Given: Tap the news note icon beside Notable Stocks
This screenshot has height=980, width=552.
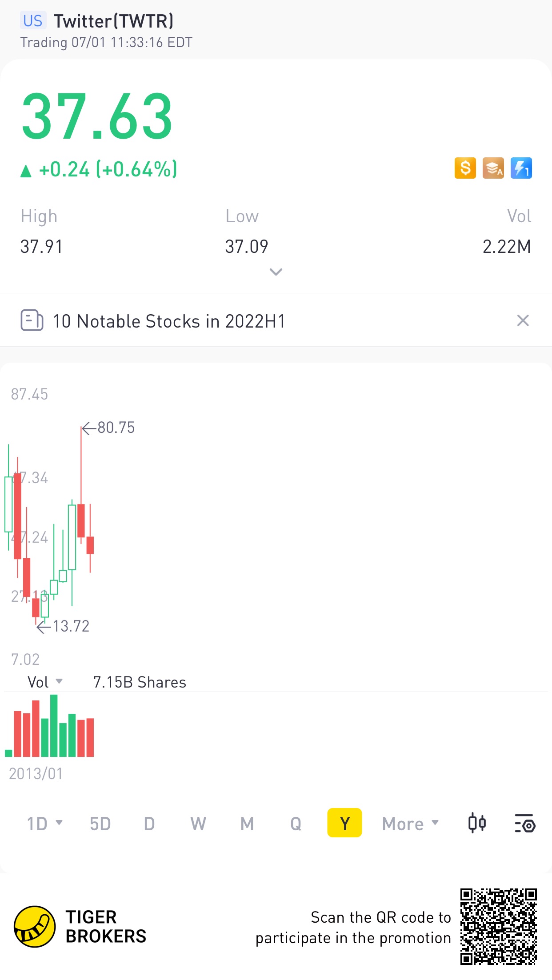Looking at the screenshot, I should 32,320.
